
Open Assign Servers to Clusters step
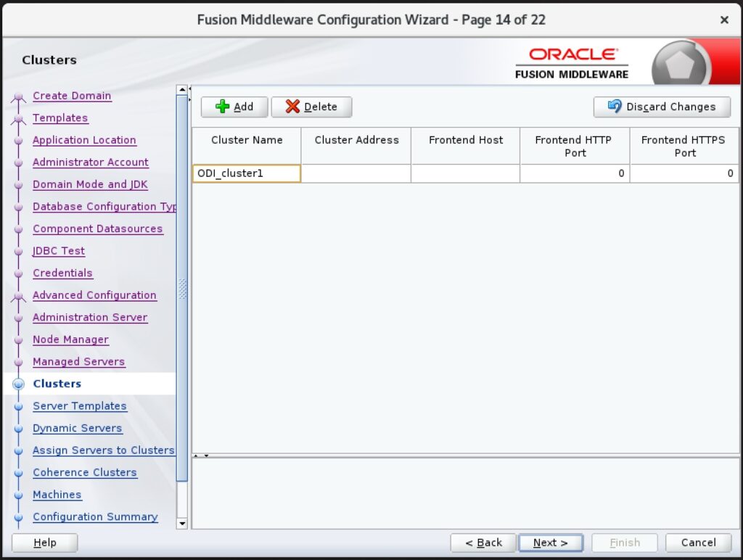(104, 450)
